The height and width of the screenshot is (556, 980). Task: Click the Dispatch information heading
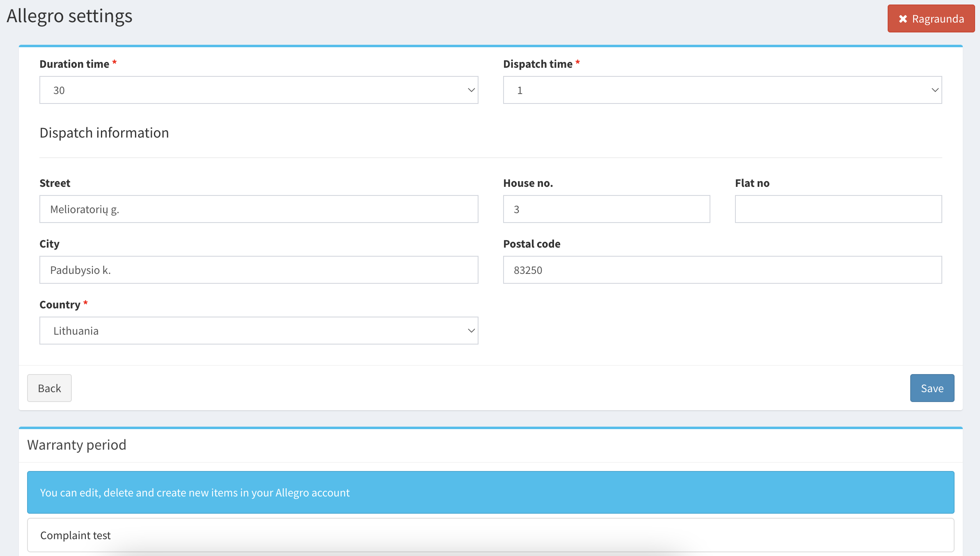point(104,133)
